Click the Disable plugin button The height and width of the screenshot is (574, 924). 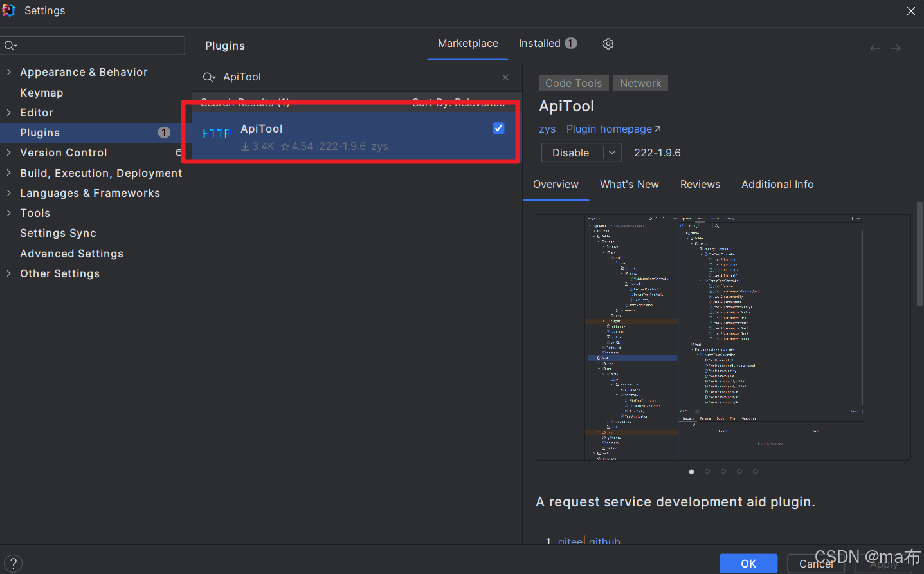[572, 153]
